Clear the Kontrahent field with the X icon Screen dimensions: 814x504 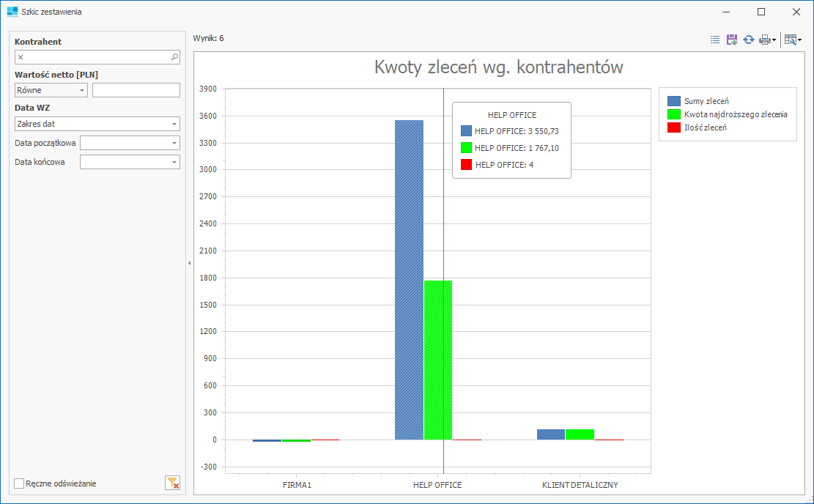tap(21, 56)
